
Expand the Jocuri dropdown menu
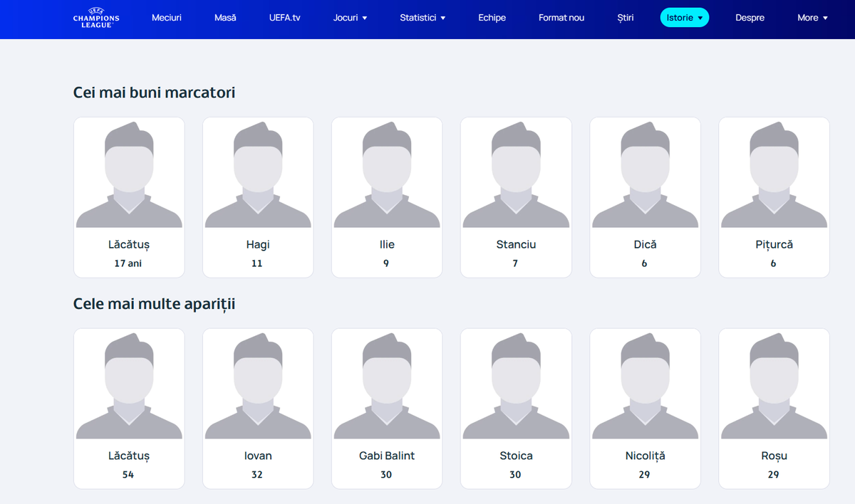point(350,17)
